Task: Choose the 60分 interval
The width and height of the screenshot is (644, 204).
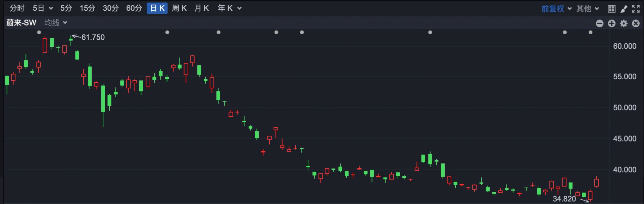Action: coord(134,8)
